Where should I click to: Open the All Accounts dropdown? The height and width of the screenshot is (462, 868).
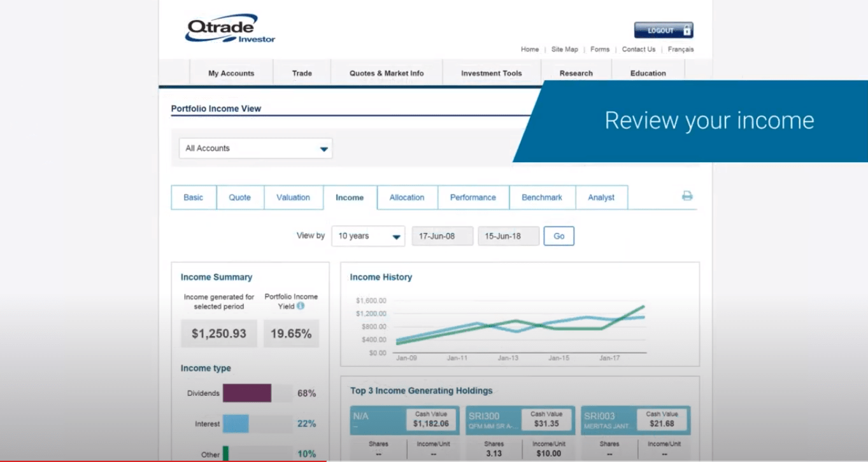pos(255,148)
